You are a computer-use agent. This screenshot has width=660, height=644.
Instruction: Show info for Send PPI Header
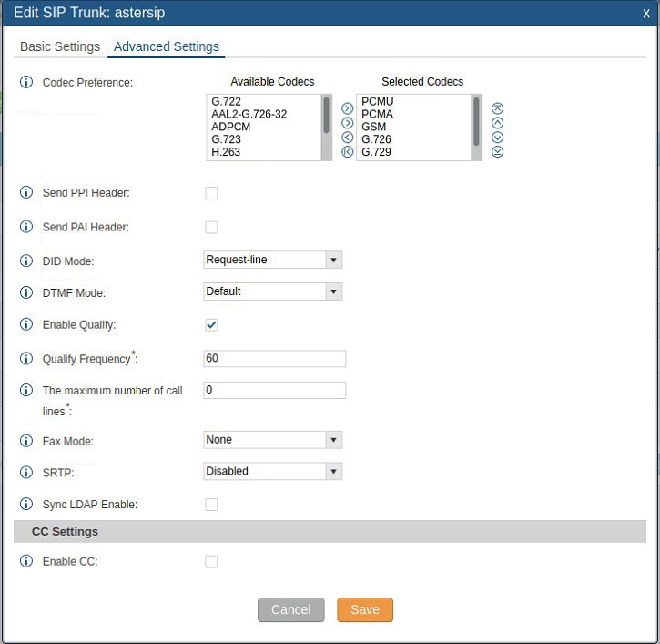pos(26,192)
